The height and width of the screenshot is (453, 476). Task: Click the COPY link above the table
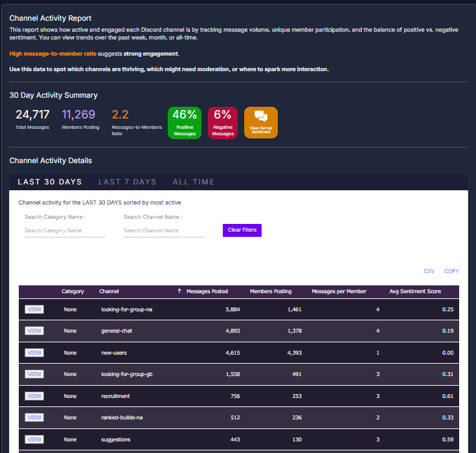tap(451, 271)
